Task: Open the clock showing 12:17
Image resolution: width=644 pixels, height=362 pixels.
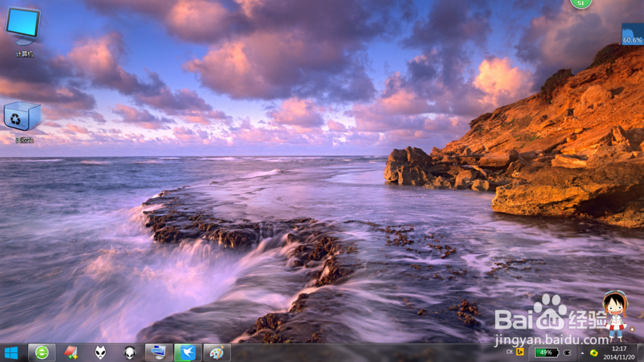Action: coord(618,353)
